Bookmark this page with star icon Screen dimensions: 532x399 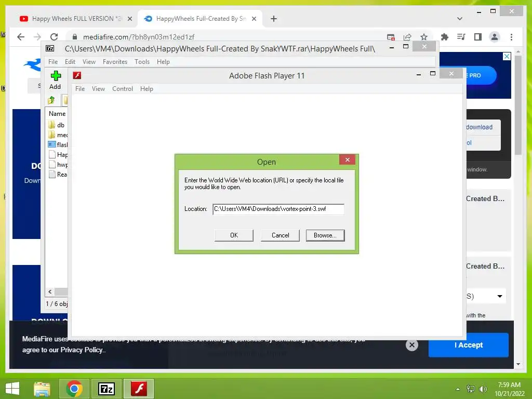(424, 37)
